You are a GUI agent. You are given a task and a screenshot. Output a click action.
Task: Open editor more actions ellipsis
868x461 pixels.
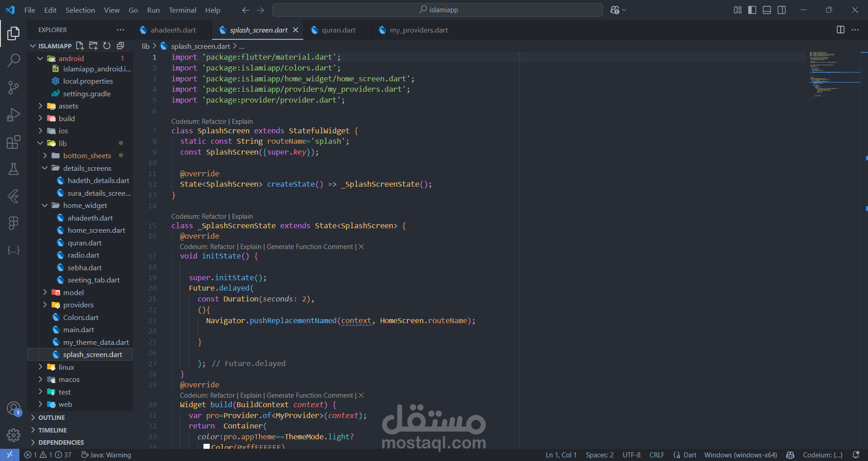coord(855,30)
